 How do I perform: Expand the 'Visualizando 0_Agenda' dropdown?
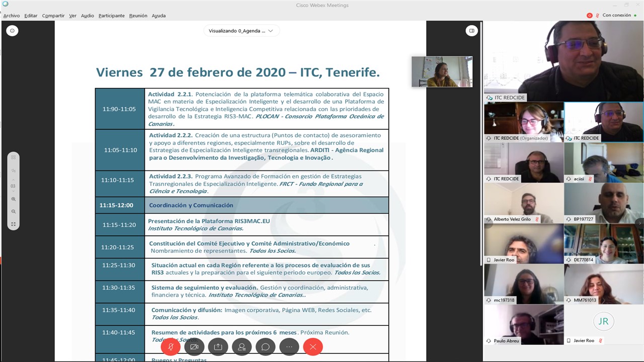[x=242, y=31]
